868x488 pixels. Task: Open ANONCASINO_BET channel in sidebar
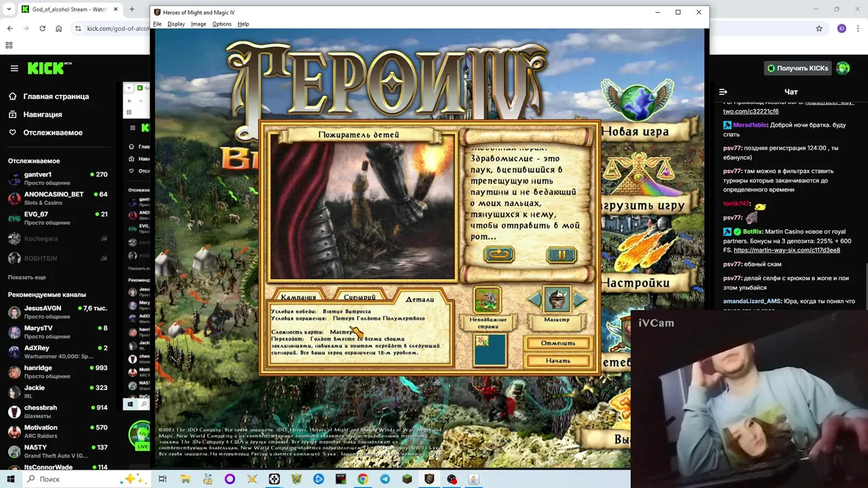tap(58, 199)
